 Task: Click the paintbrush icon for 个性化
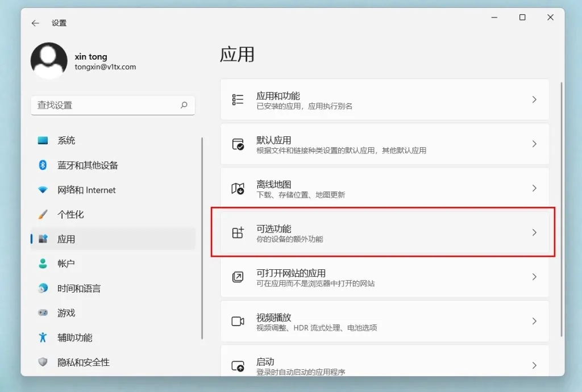pyautogui.click(x=43, y=214)
